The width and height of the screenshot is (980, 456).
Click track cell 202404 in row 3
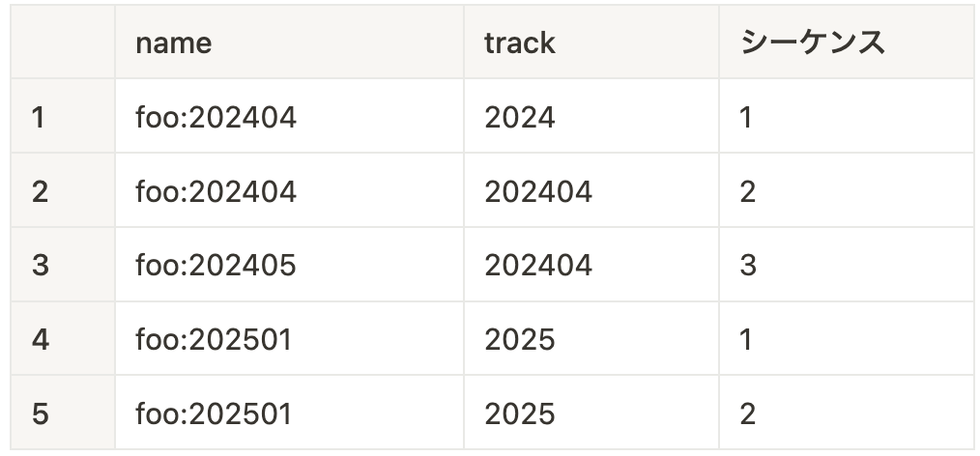click(x=591, y=265)
